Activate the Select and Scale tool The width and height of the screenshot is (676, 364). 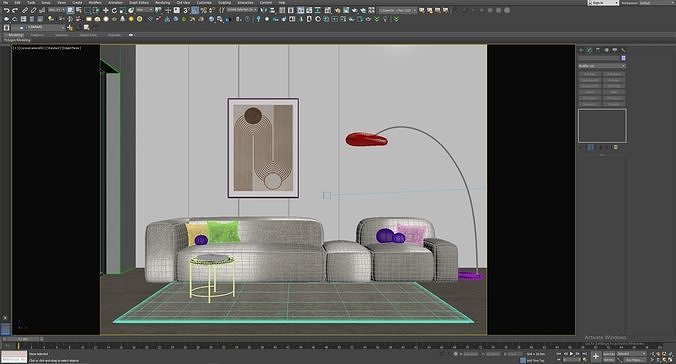(123, 10)
